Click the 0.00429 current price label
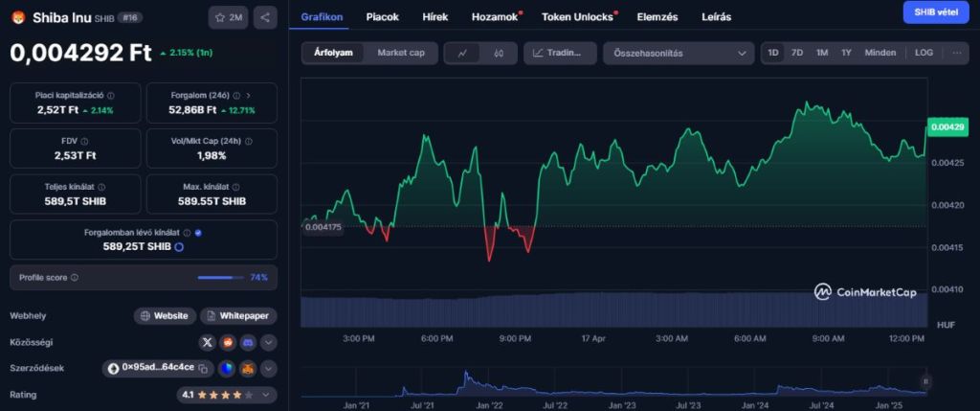Viewport: 980px width, 411px height. [x=947, y=127]
